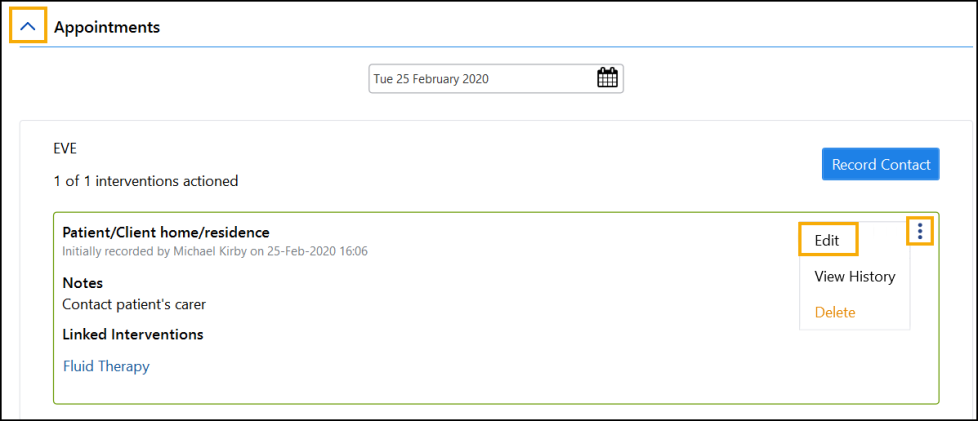Screen dimensions: 978x421
Task: Choose View History in the menu
Action: [854, 276]
